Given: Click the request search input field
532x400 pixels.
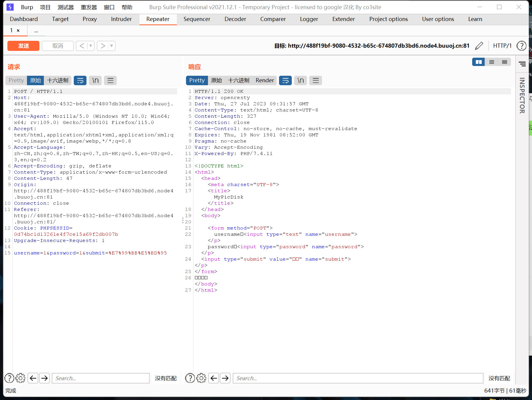Looking at the screenshot, I should [x=101, y=378].
